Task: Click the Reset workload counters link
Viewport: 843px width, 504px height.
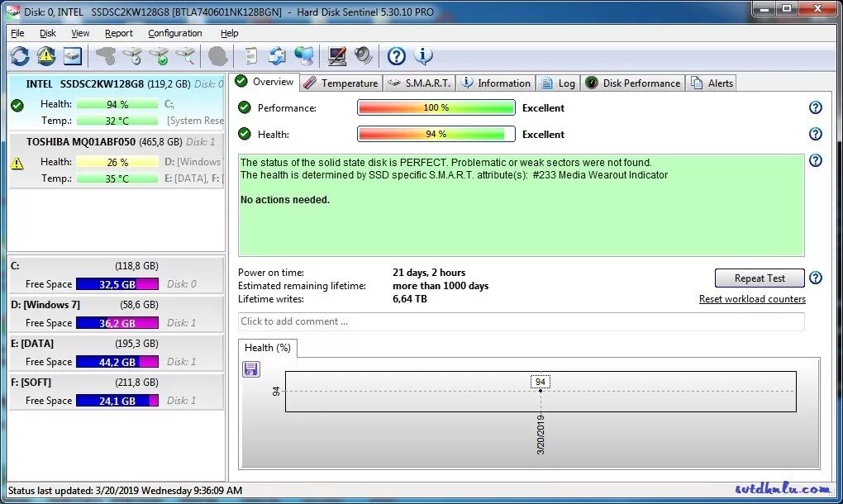Action: 752,299
